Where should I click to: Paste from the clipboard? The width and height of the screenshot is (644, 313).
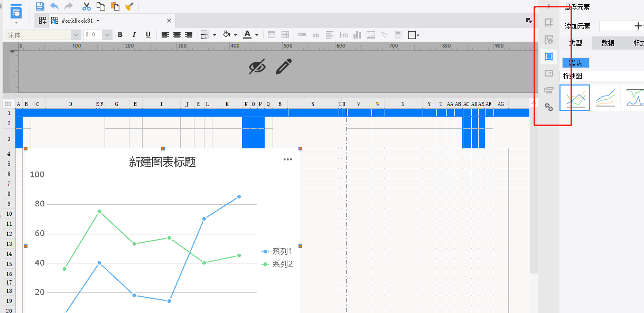[115, 6]
